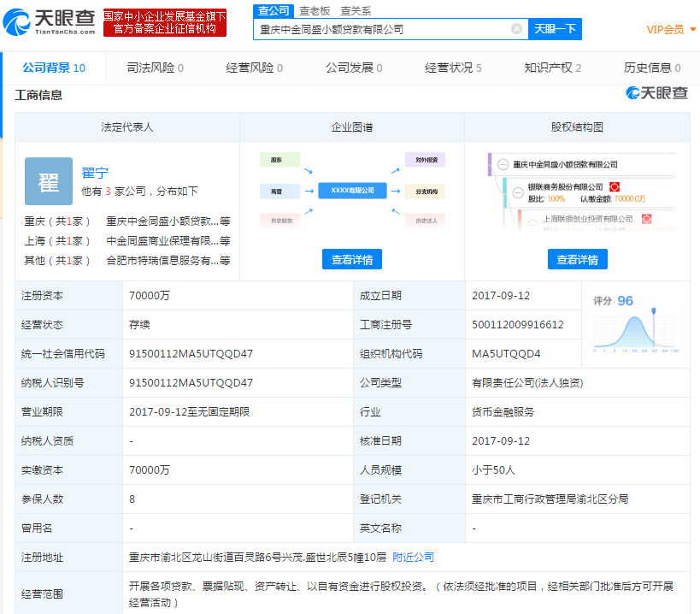Click the 翟 avatar tile of the legal representative

(x=49, y=181)
